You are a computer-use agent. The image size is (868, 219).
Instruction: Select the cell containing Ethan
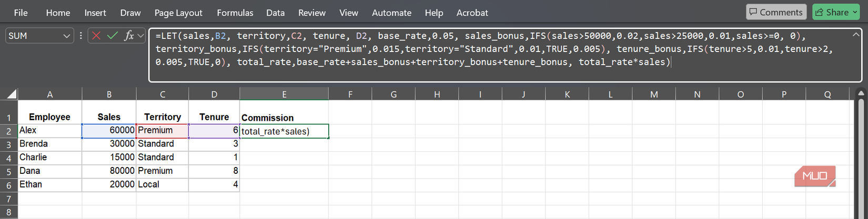(x=50, y=185)
